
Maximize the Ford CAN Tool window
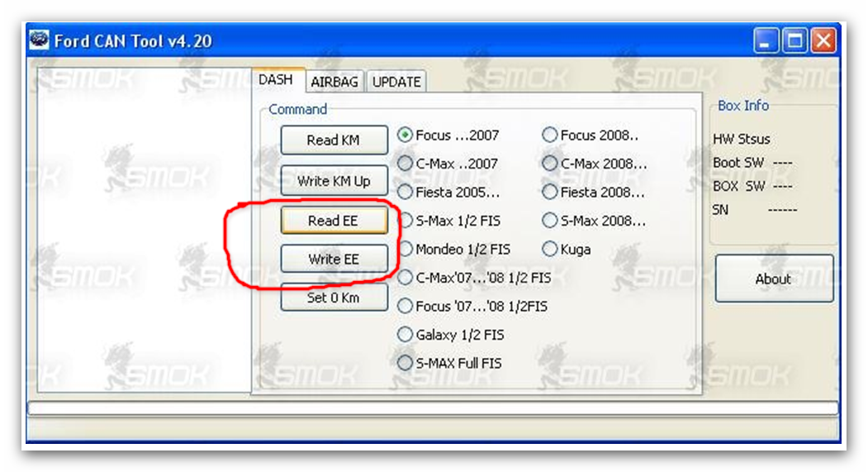(x=795, y=41)
